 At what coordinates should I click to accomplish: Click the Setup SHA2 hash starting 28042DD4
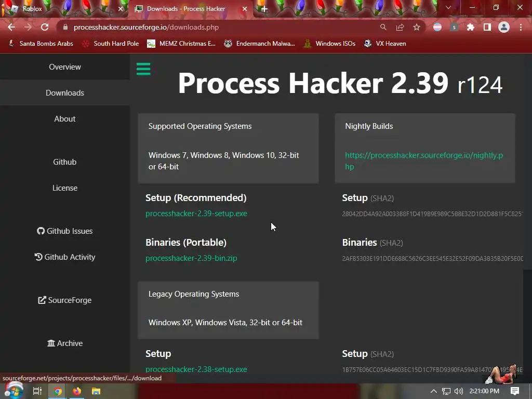click(x=433, y=214)
